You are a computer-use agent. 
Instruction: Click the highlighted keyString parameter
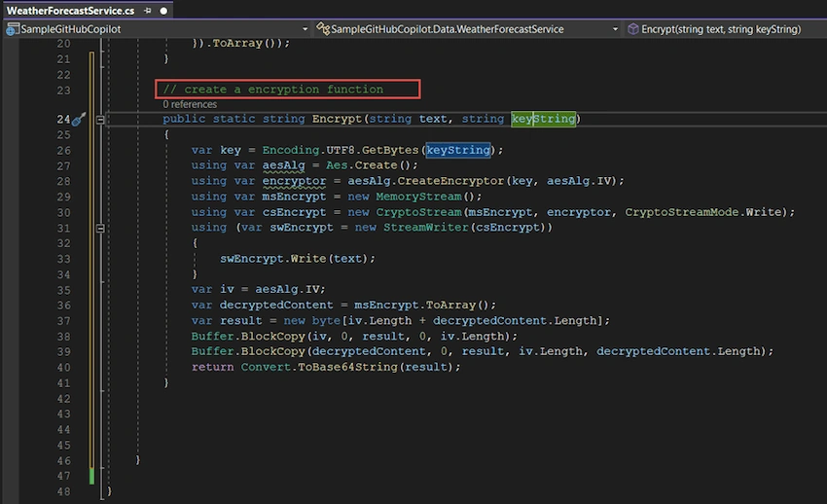pyautogui.click(x=543, y=119)
